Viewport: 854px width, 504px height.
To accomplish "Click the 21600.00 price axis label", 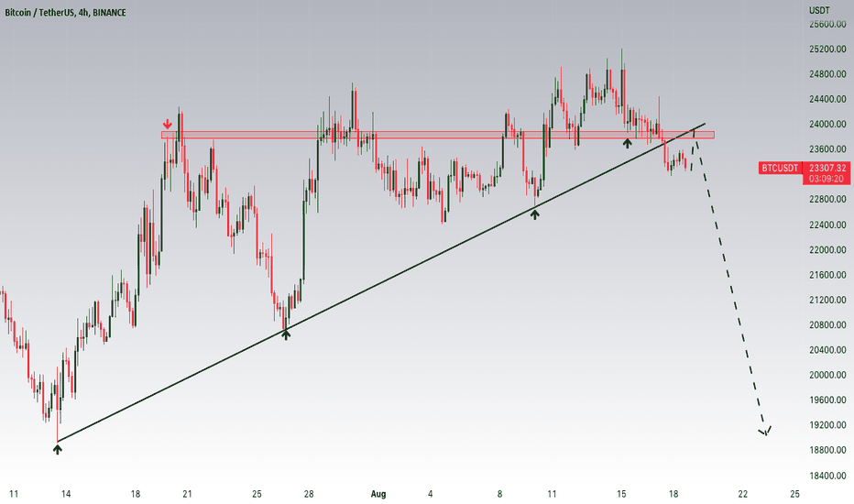I will pos(827,275).
